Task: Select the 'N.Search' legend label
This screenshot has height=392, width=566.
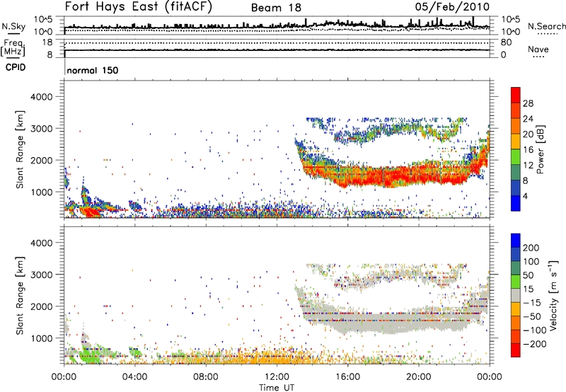Action: coord(546,26)
